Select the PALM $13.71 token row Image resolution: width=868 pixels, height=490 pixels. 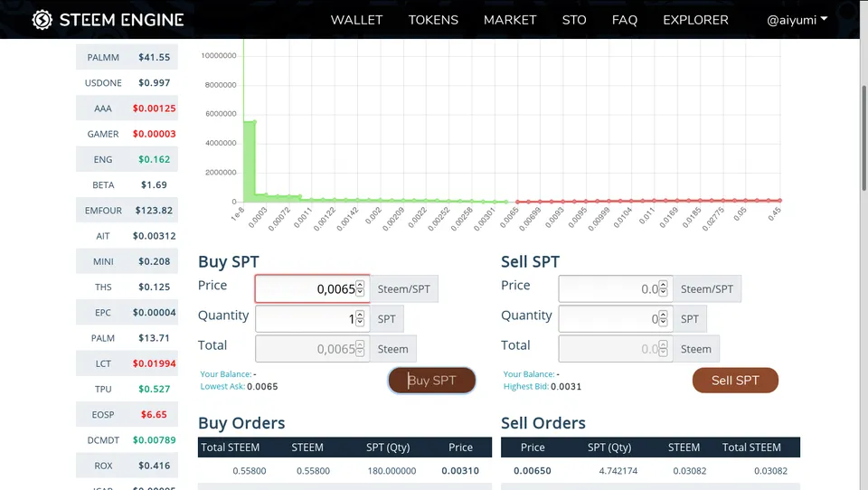tap(127, 337)
